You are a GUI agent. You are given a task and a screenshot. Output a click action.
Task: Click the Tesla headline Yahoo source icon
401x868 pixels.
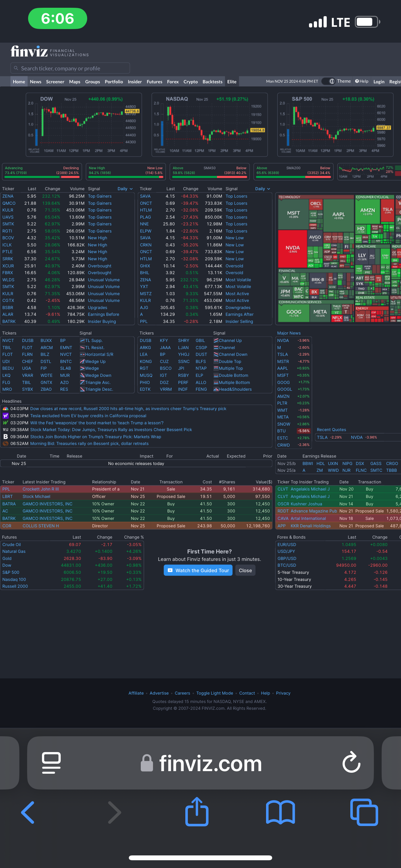pyautogui.click(x=5, y=416)
